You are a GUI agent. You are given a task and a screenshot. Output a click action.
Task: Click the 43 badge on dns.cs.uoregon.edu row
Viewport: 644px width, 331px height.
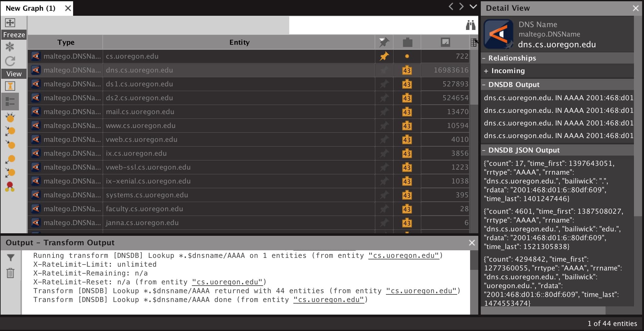pos(407,70)
